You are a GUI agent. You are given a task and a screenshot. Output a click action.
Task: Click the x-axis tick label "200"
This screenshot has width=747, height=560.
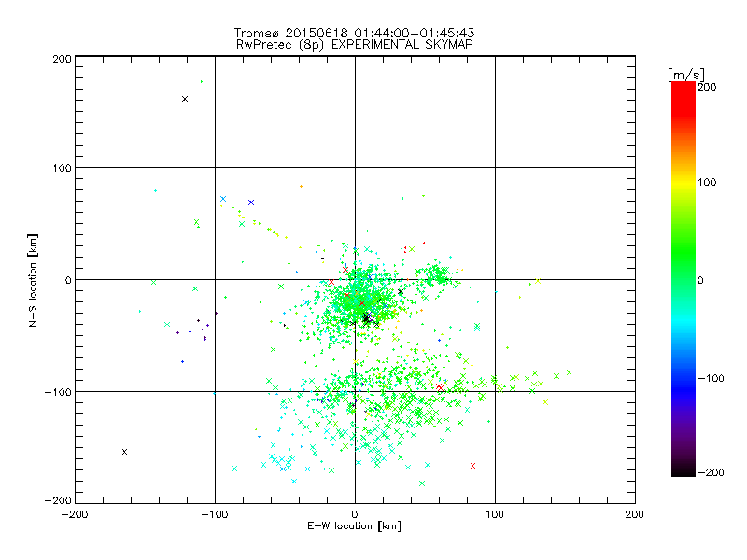tap(635, 514)
